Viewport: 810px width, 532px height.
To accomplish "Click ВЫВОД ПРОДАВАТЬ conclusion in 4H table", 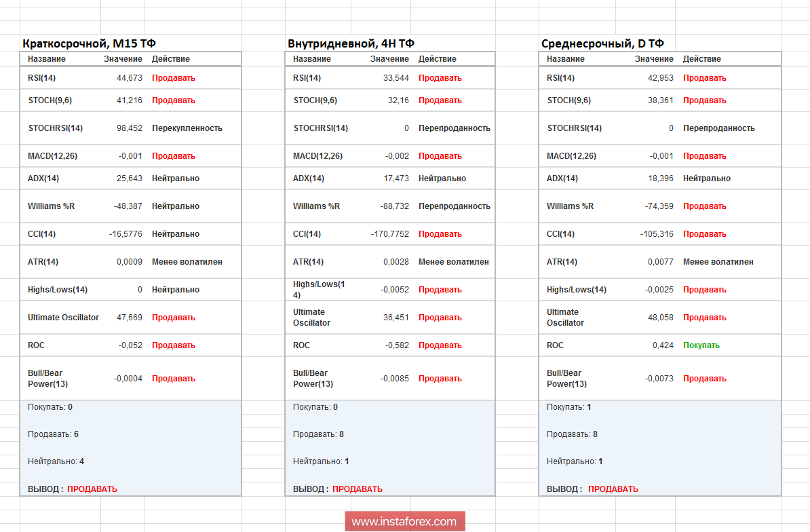I will (x=337, y=489).
